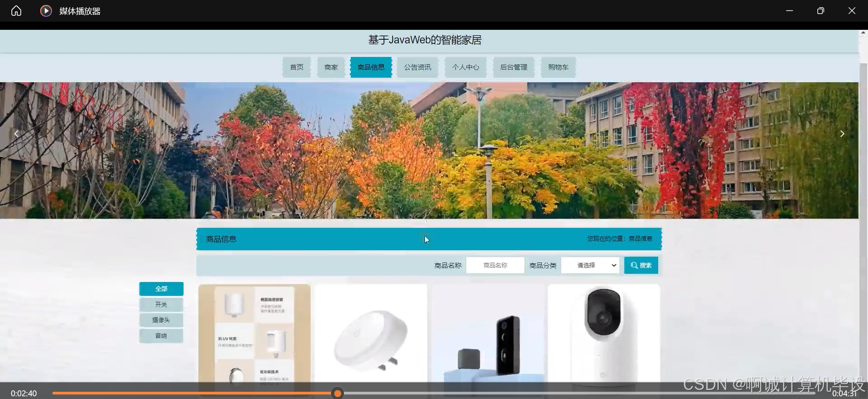Close the media player window
The width and height of the screenshot is (868, 399).
tap(852, 11)
